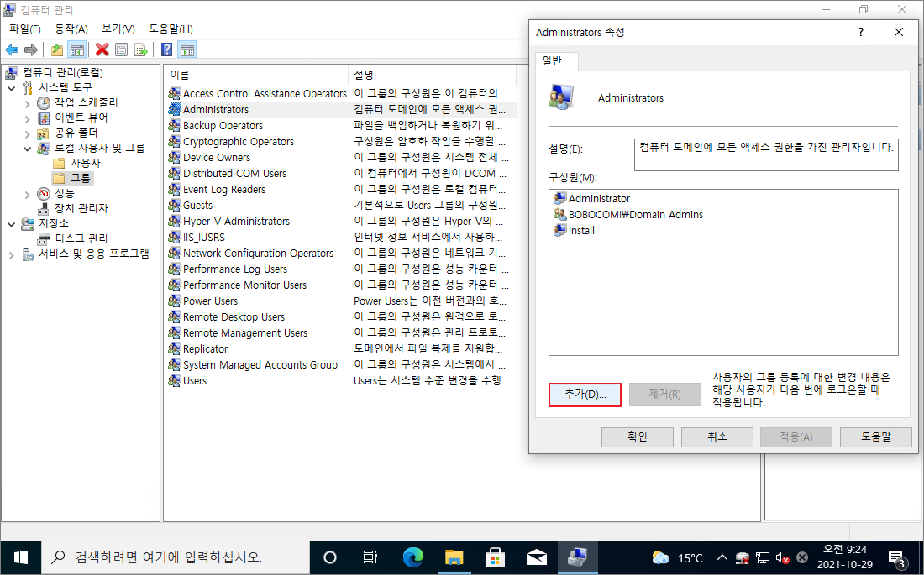Select the Remote Desktop Users group
Viewport: 924px width, 575px height.
tap(227, 316)
